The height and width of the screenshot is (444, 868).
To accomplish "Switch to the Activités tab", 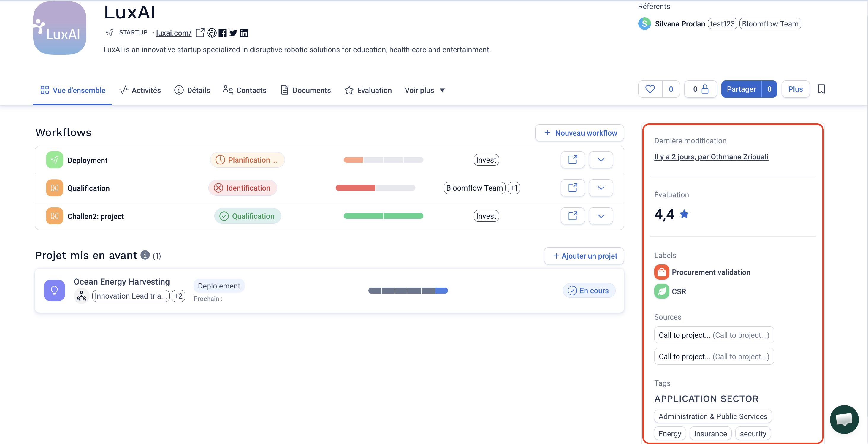I will (140, 90).
